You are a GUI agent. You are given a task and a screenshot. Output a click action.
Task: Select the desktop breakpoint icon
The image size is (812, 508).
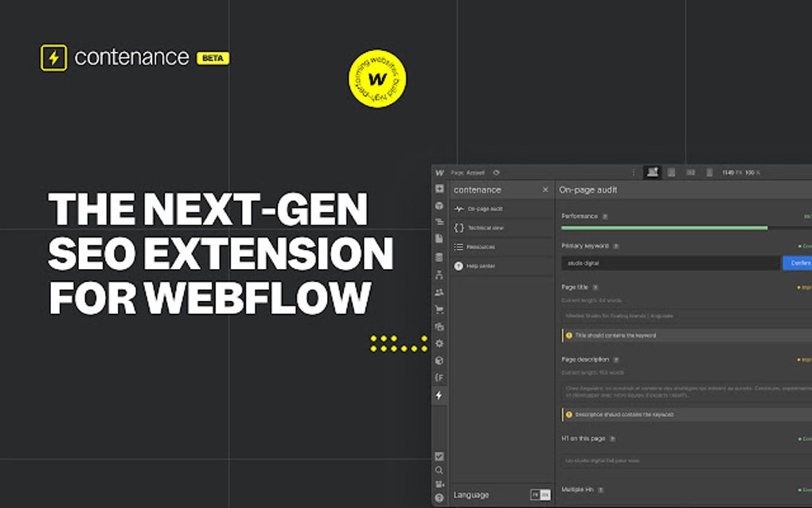pos(653,173)
